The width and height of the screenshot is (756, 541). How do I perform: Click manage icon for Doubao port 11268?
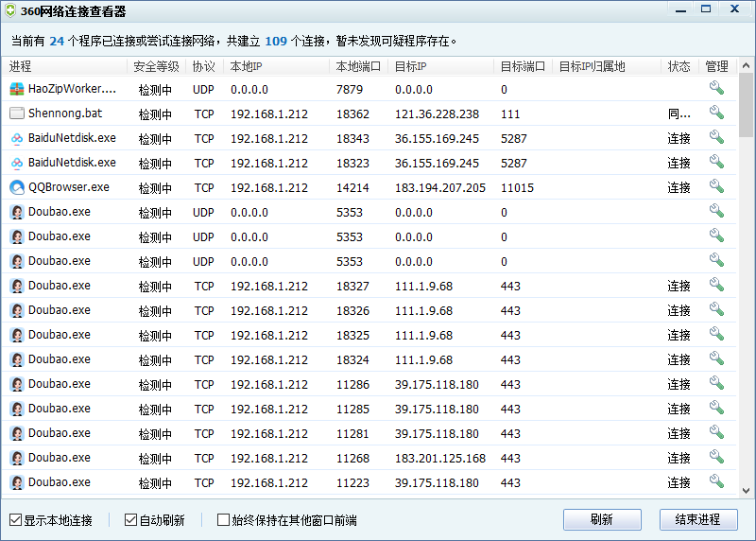point(716,457)
